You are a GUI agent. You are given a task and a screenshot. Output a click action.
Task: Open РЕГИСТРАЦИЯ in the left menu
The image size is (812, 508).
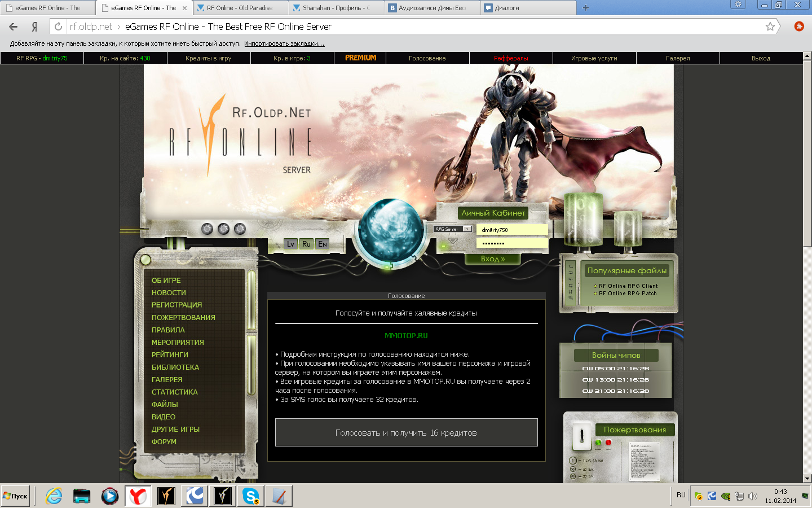click(x=176, y=305)
